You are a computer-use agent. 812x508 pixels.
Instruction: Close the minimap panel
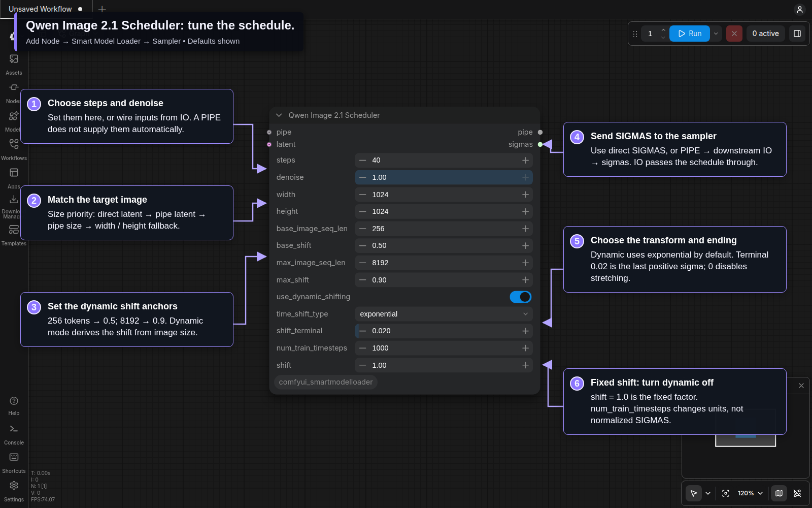(801, 386)
